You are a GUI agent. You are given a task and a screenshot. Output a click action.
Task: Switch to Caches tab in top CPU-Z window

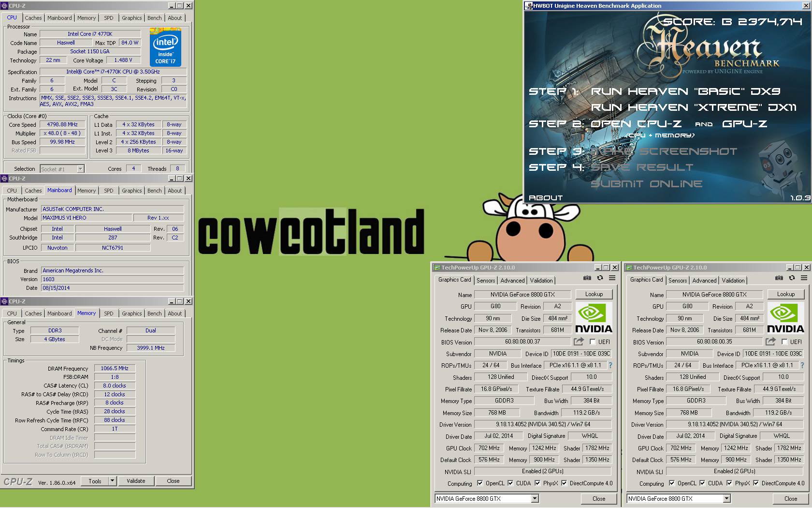33,18
